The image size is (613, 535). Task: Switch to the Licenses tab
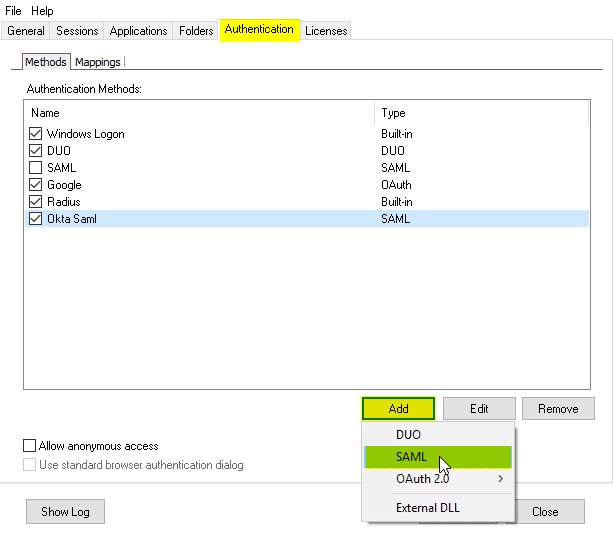[326, 31]
